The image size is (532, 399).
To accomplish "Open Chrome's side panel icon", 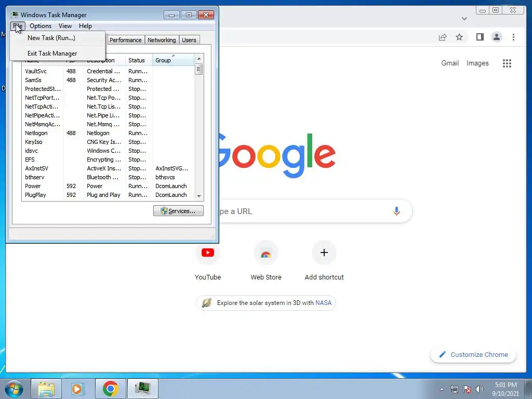I will [480, 37].
